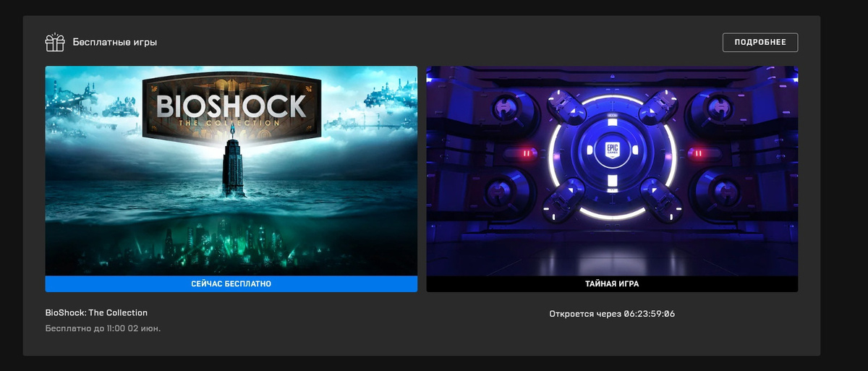Click the Бесплатно до 11:00 02 июн. text

pyautogui.click(x=103, y=328)
